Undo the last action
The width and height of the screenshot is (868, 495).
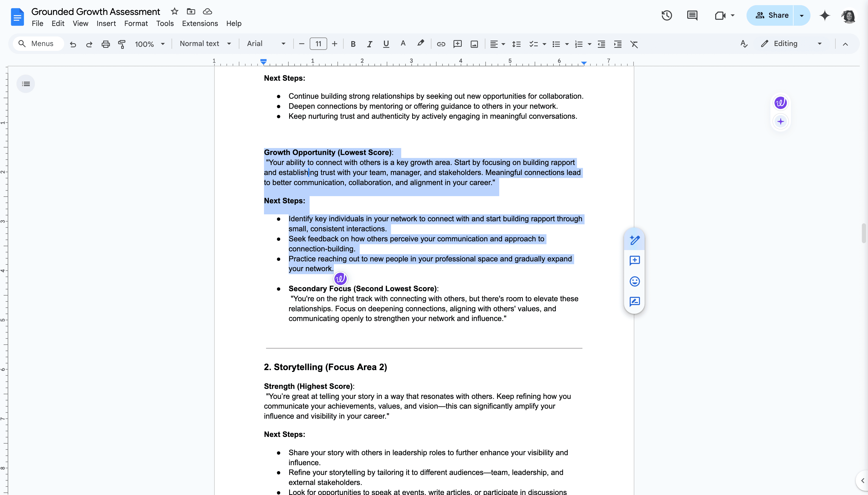click(x=73, y=44)
